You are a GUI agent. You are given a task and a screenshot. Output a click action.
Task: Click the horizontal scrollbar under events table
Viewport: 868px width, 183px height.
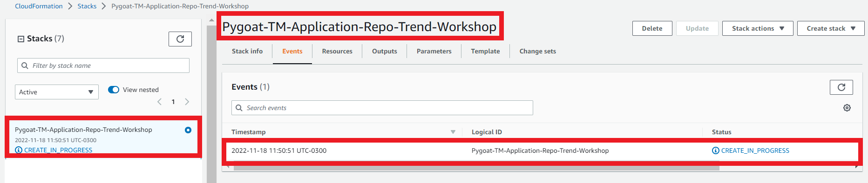[x=476, y=168]
